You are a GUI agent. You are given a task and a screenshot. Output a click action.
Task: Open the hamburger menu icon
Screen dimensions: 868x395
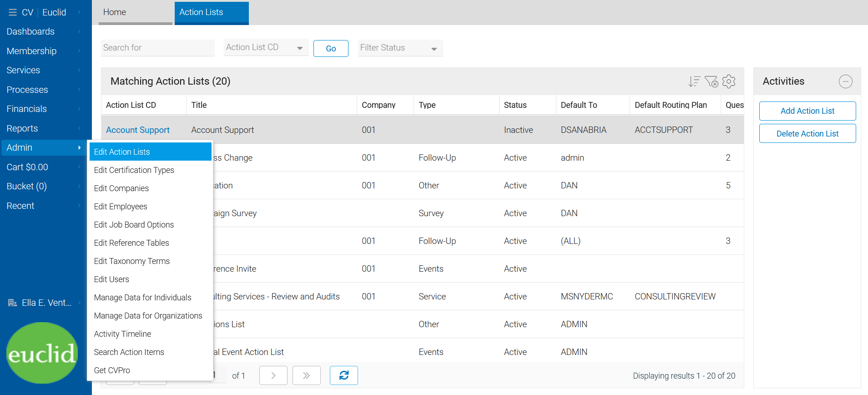[x=13, y=12]
